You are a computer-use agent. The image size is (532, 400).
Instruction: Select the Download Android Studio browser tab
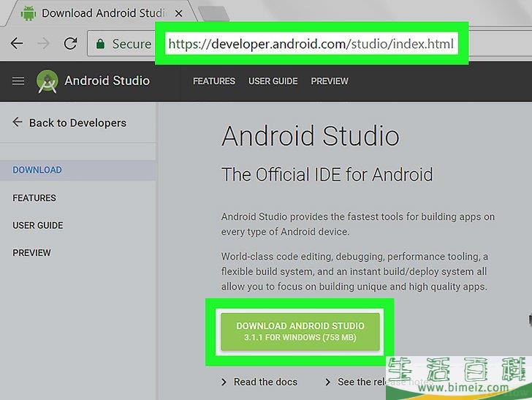pyautogui.click(x=102, y=13)
